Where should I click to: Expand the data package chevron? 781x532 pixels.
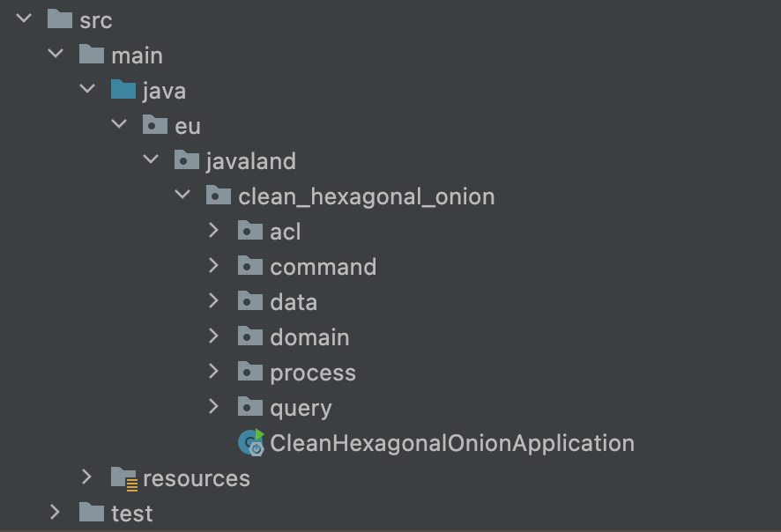[x=213, y=300]
